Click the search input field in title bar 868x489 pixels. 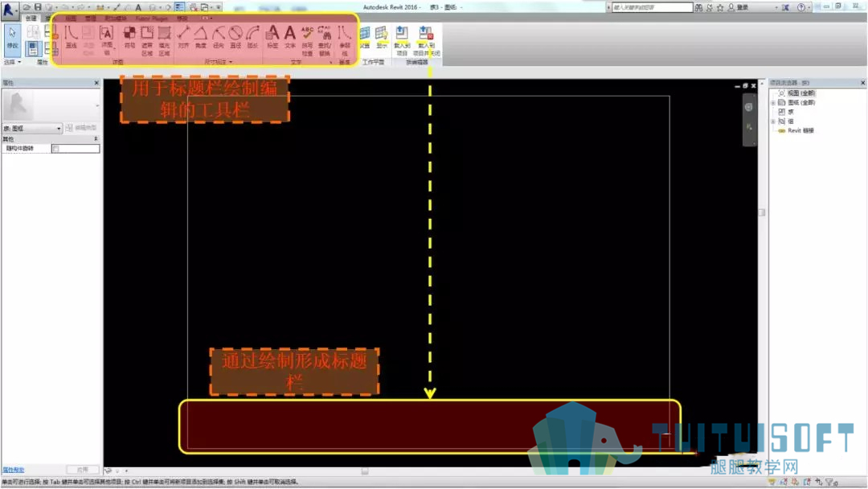coord(652,7)
